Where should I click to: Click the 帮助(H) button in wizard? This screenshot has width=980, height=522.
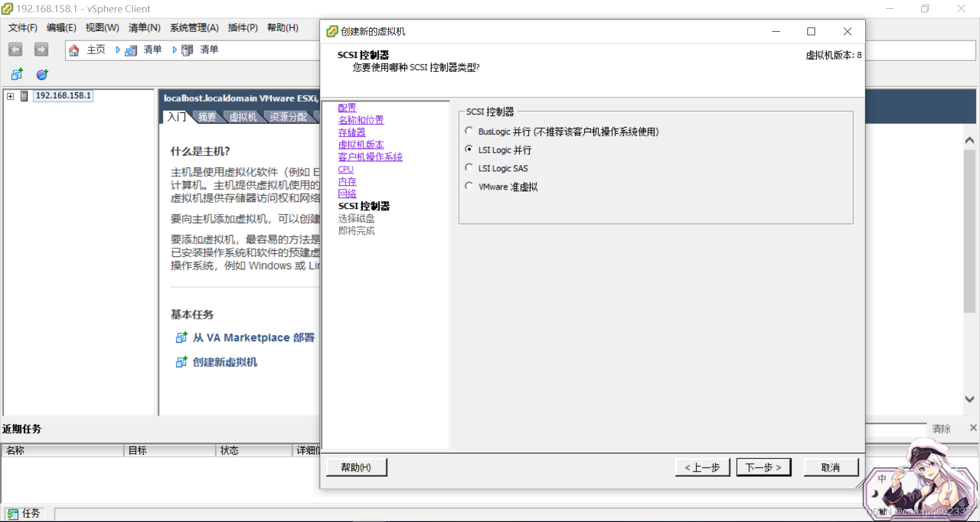point(356,467)
